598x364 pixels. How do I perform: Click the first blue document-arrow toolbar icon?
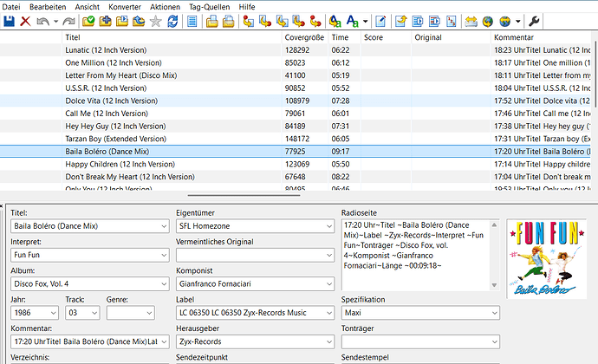coord(418,22)
